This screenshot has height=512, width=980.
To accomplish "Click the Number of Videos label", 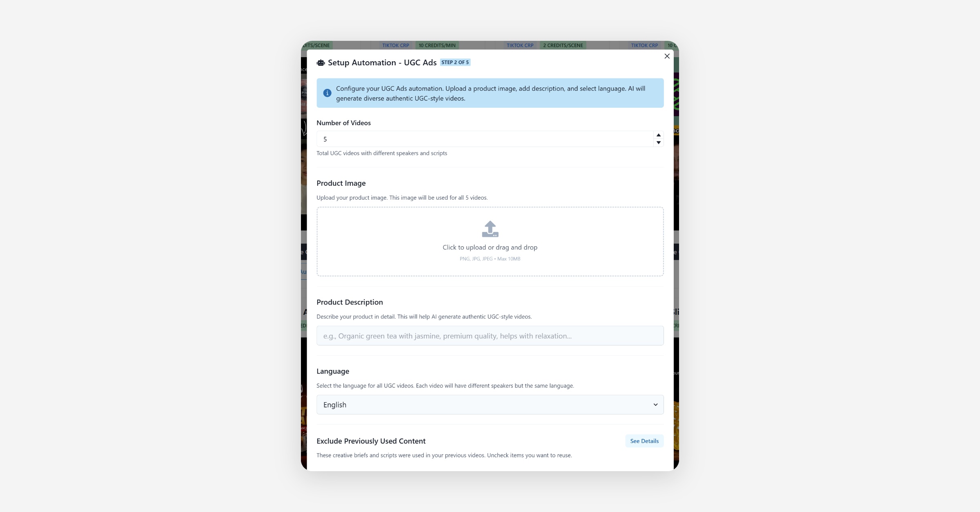I will (x=343, y=123).
